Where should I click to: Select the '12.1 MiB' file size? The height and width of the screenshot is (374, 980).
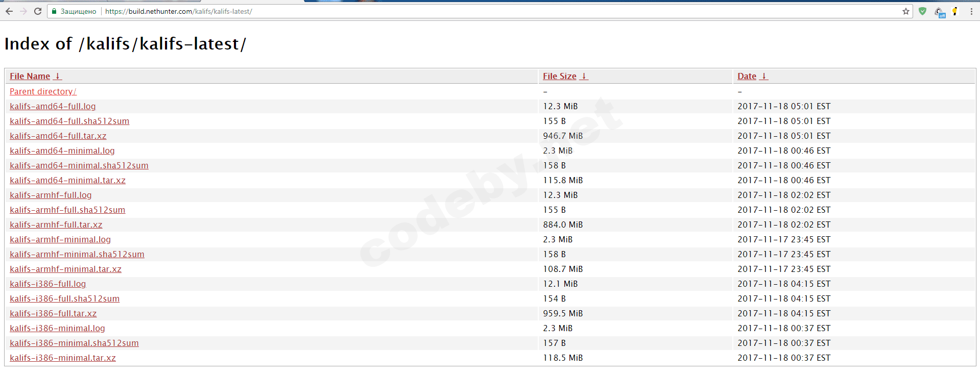click(x=560, y=284)
